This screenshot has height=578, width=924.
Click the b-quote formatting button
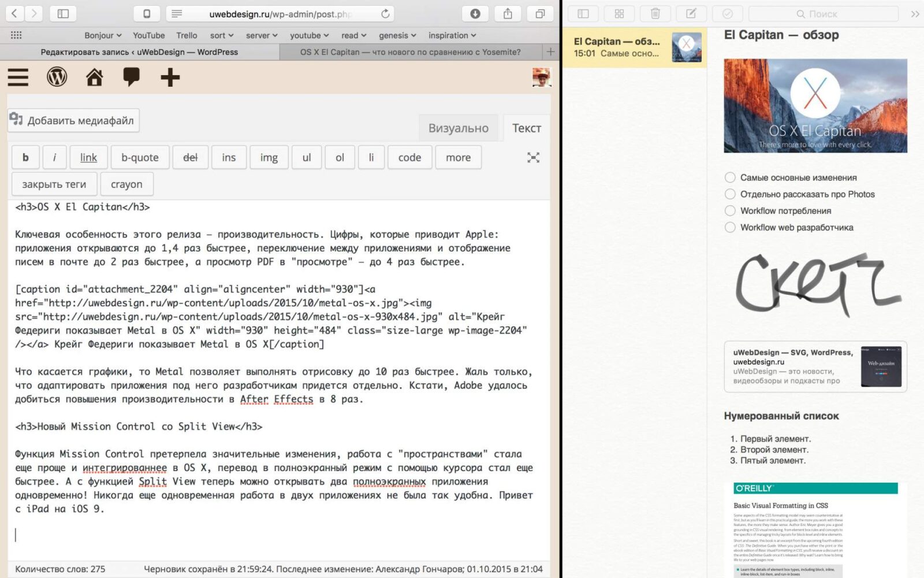(140, 157)
